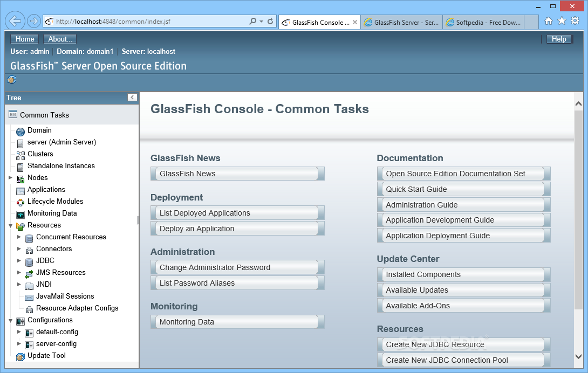The image size is (588, 373).
Task: Click the page scrollbar down arrow
Action: (x=578, y=356)
